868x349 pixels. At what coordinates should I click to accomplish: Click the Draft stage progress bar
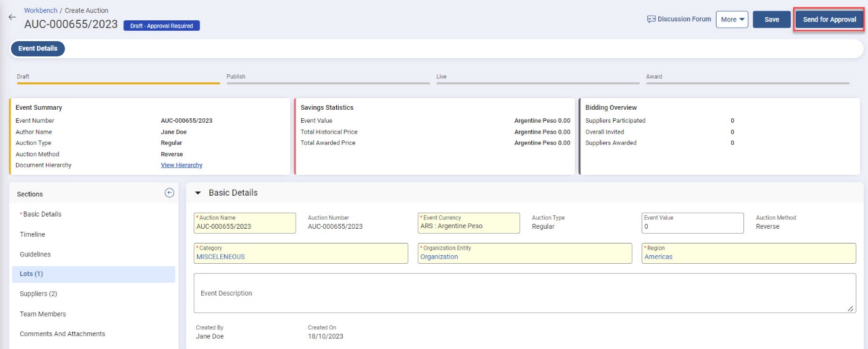click(x=118, y=82)
